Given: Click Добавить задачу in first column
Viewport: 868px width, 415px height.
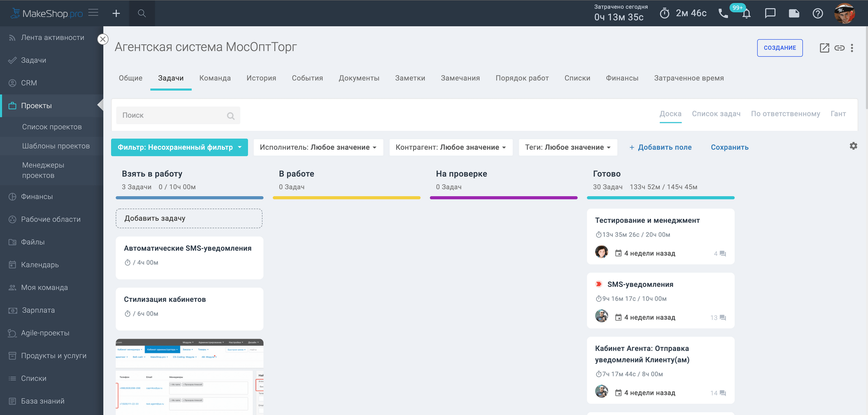Looking at the screenshot, I should pos(189,219).
